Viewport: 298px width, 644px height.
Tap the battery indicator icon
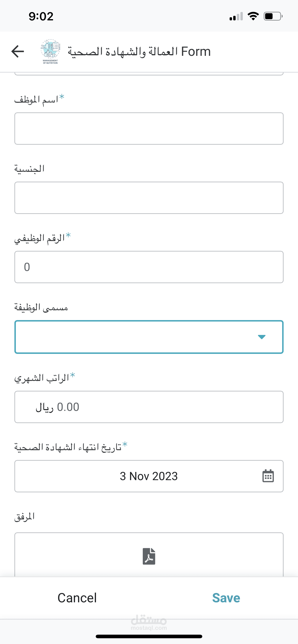273,16
